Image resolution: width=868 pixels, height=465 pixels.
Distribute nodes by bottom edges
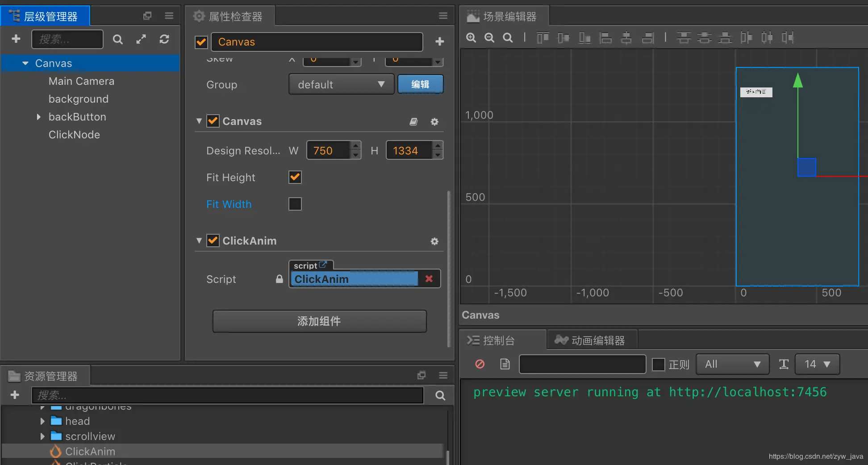point(725,37)
